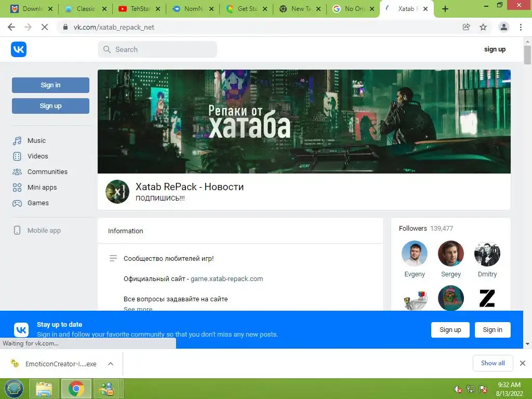Open the follower with black Z avatar

point(487,298)
